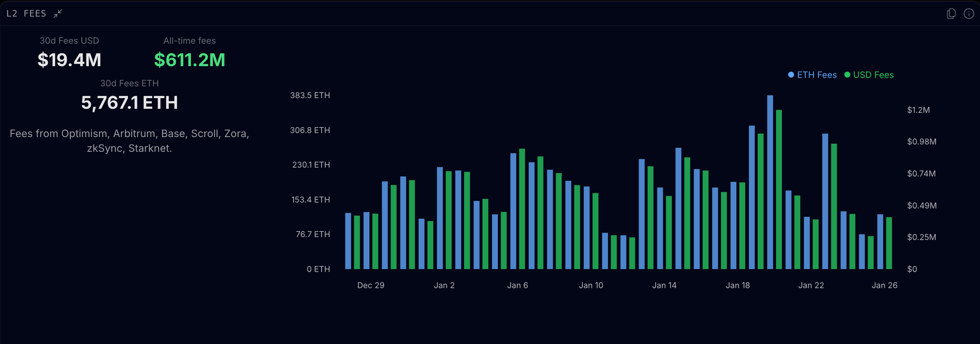
Task: Click the L2 FEES panel title
Action: coord(26,14)
